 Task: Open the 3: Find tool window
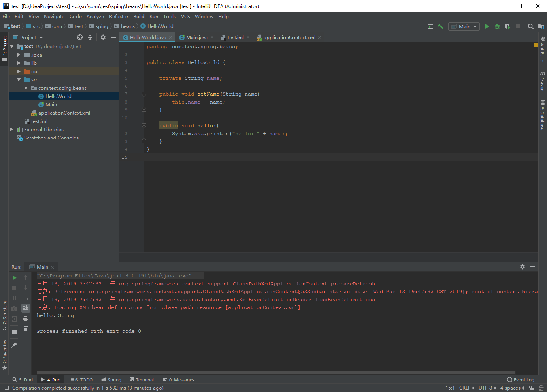(23, 380)
